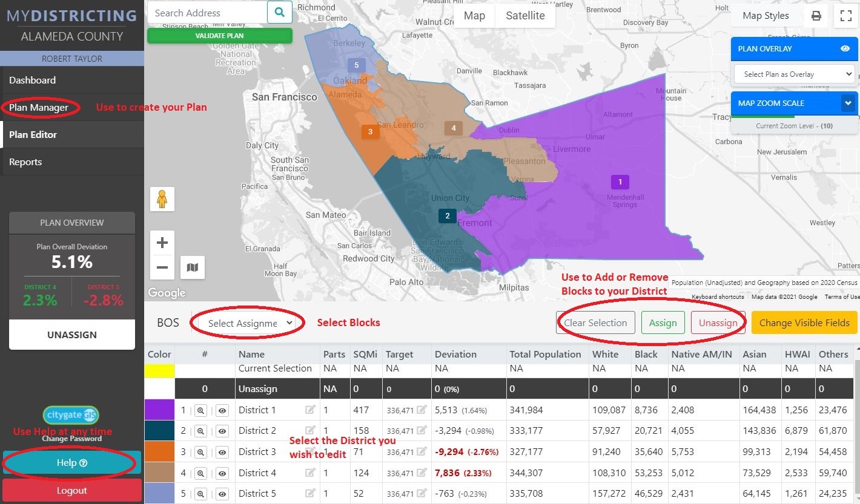Image resolution: width=860 pixels, height=504 pixels.
Task: Open Plan Manager in the sidebar
Action: pyautogui.click(x=40, y=107)
